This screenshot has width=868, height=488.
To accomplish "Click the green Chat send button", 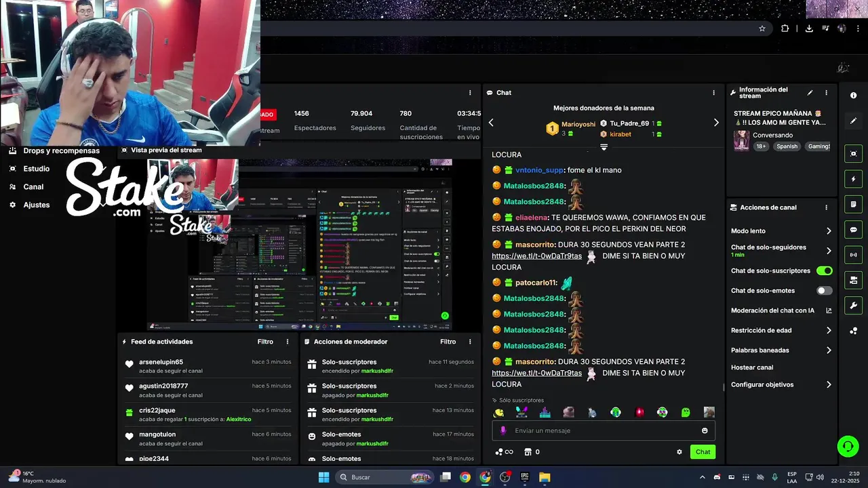I will [703, 452].
